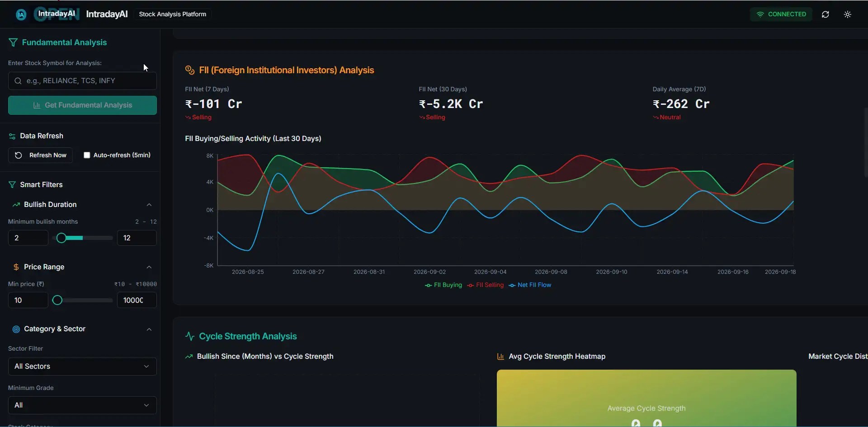This screenshot has height=427, width=868.
Task: Click the maximum bullish months field showing 12
Action: click(137, 238)
